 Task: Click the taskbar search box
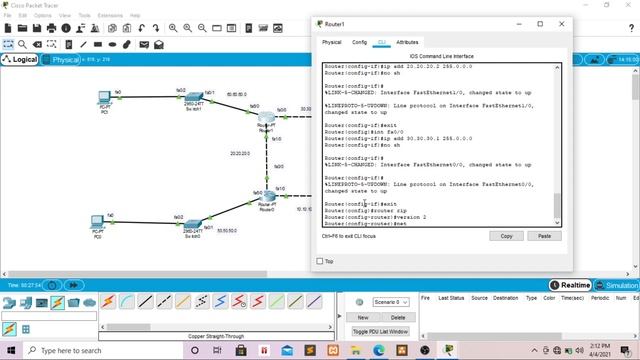click(x=103, y=350)
